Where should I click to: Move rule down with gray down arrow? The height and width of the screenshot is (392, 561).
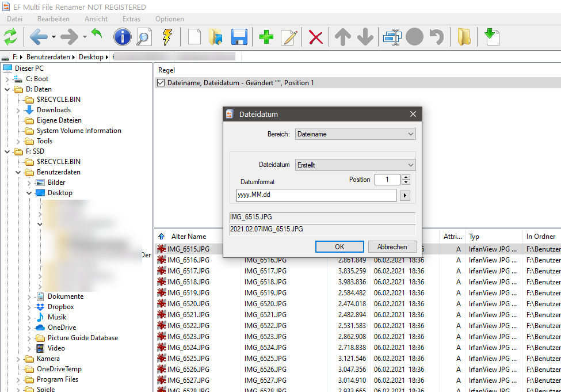tap(365, 37)
